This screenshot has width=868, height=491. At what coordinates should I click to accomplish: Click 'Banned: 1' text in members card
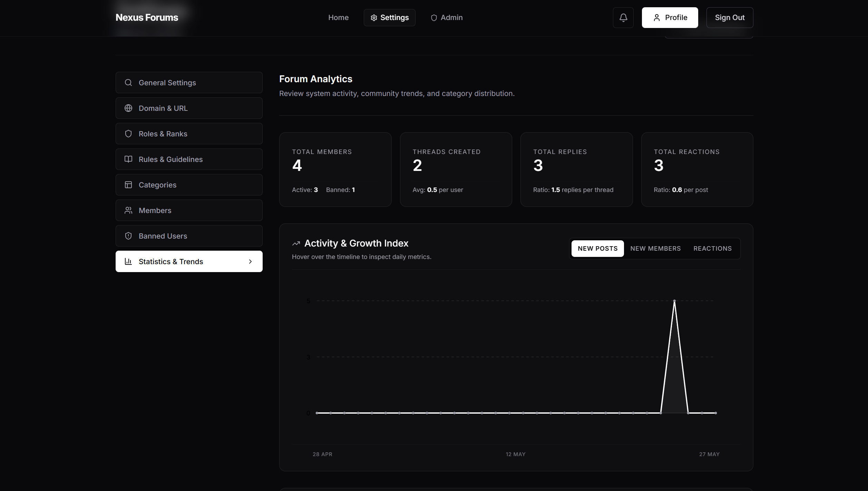(x=340, y=190)
